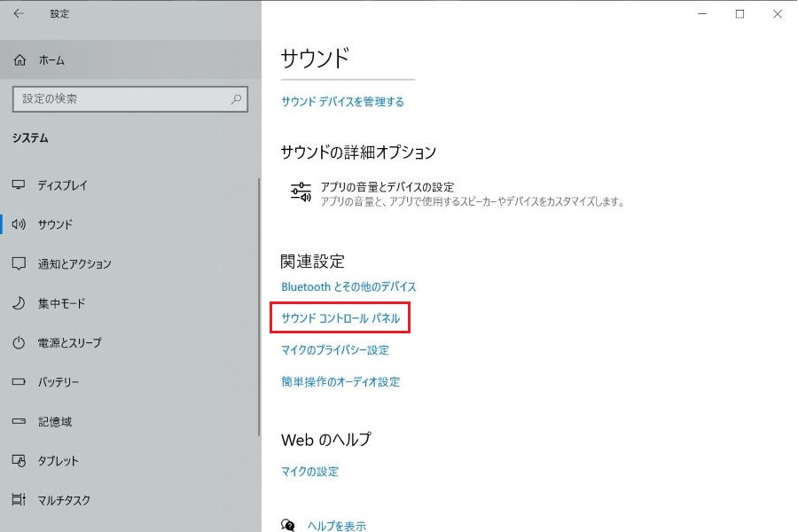Viewport: 798px width, 532px height.
Task: Select Sound (サウンド) in the sidebar
Action: point(55,224)
